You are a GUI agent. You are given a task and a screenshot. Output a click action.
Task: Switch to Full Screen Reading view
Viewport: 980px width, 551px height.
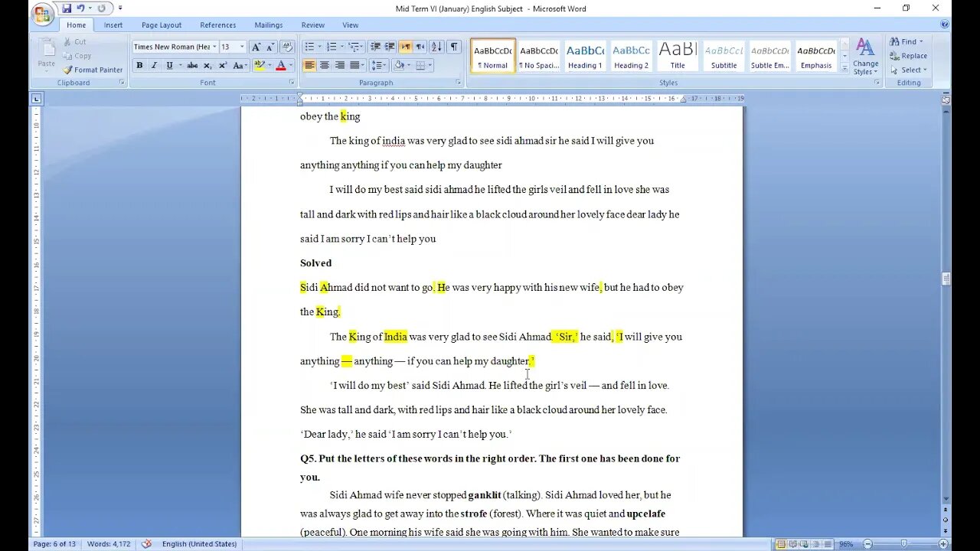[x=795, y=544]
